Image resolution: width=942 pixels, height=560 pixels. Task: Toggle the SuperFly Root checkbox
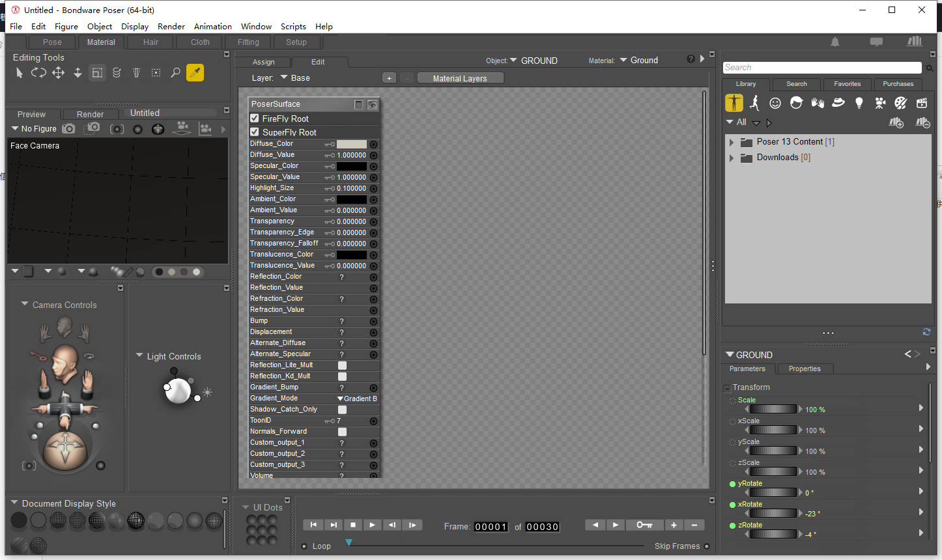tap(255, 132)
